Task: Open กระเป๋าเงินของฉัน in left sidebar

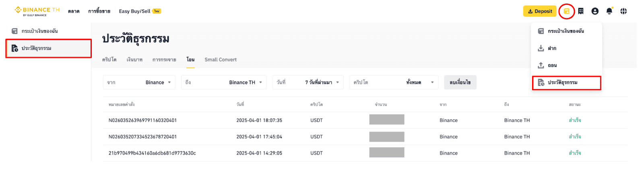Action: 39,31
